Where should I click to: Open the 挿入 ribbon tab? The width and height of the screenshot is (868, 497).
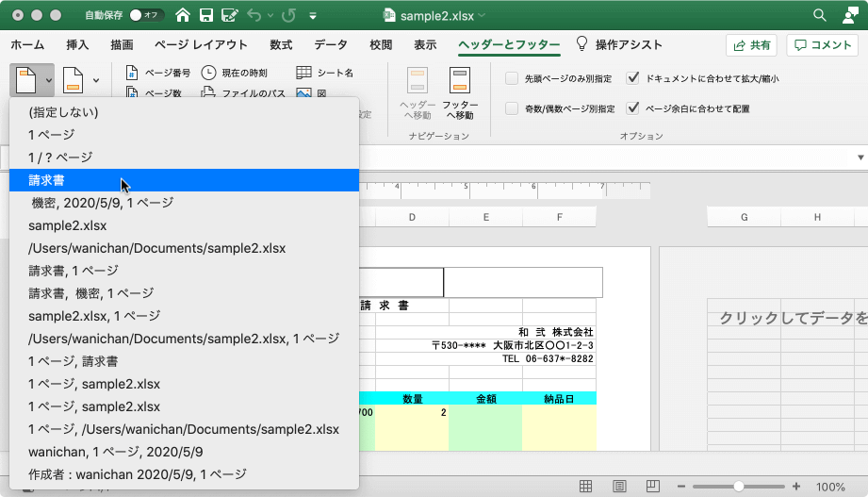point(77,45)
